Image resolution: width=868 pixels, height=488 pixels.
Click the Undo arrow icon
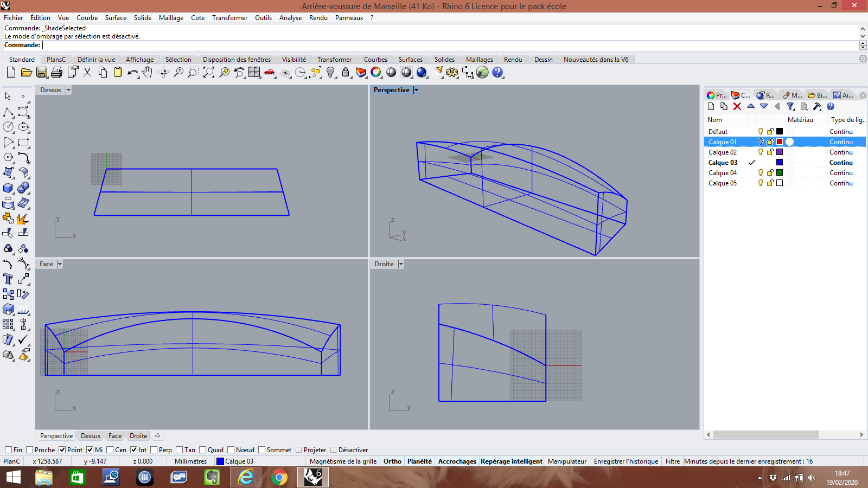pos(132,72)
